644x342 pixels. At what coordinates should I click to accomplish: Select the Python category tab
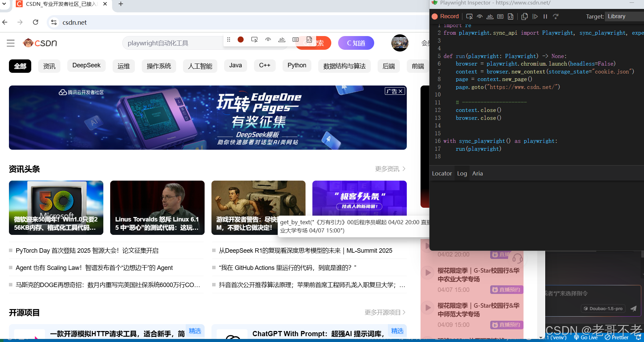coord(297,65)
